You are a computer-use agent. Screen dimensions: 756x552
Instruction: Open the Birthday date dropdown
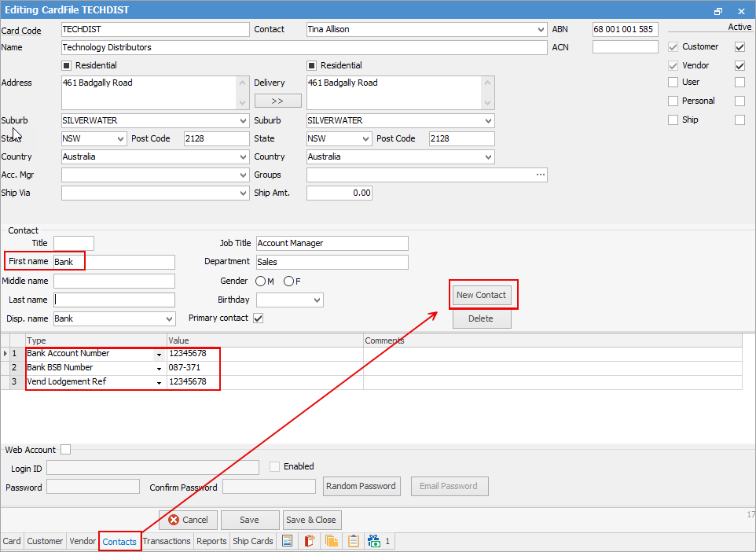pos(317,300)
